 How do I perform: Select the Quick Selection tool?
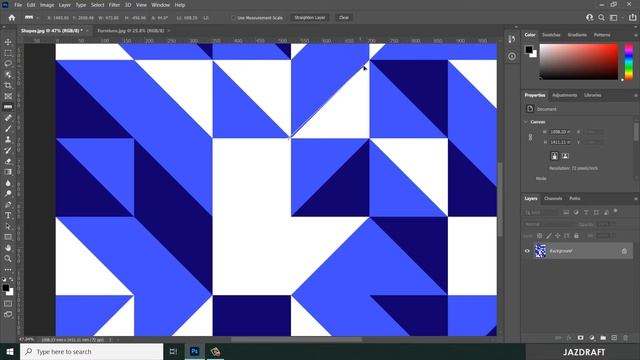(8, 75)
